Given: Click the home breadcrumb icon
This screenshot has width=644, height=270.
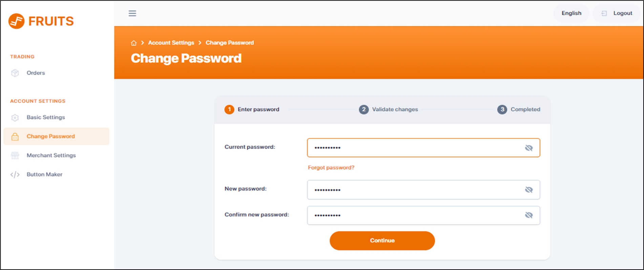Looking at the screenshot, I should coord(134,43).
